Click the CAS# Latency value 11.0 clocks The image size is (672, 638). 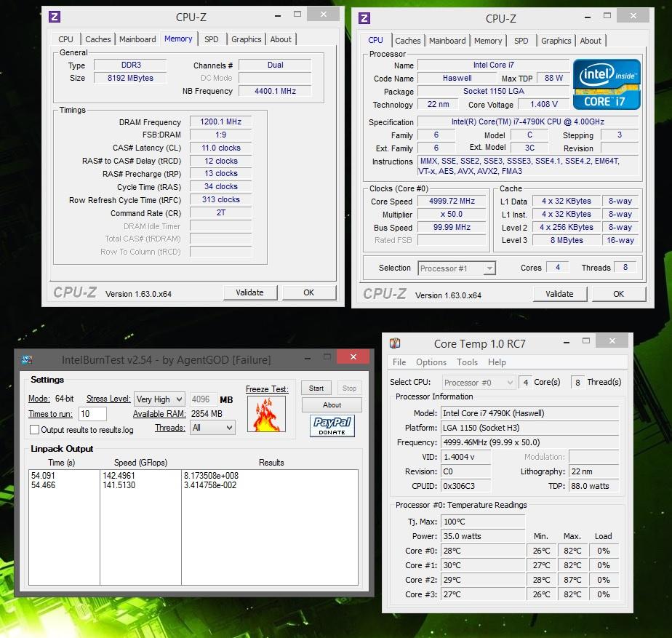click(220, 148)
